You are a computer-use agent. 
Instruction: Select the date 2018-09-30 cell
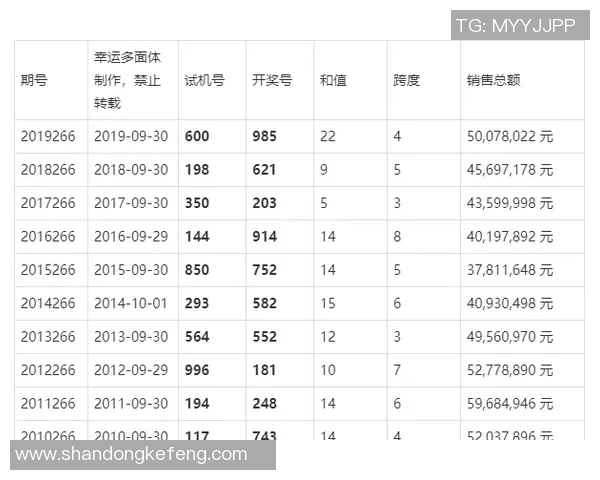pos(128,170)
